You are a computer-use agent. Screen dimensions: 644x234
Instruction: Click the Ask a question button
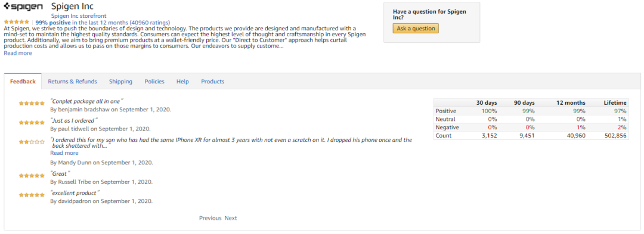click(416, 28)
